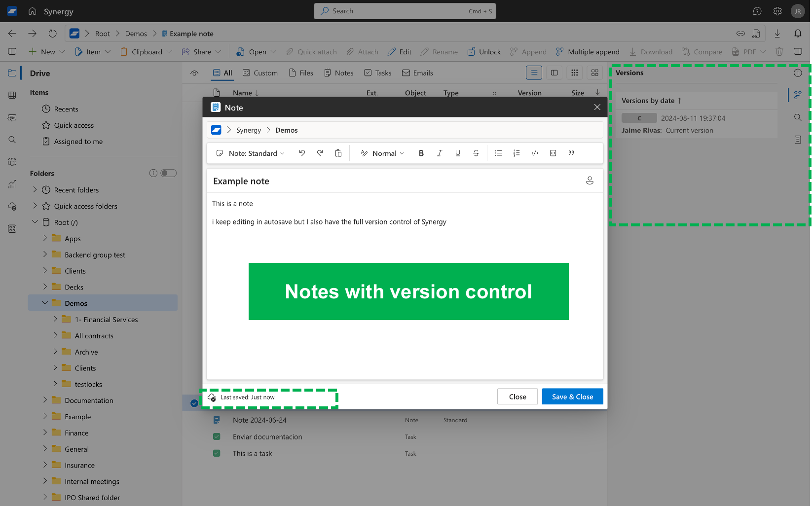This screenshot has width=812, height=506.
Task: Toggle the left sidebar panel
Action: (x=12, y=52)
